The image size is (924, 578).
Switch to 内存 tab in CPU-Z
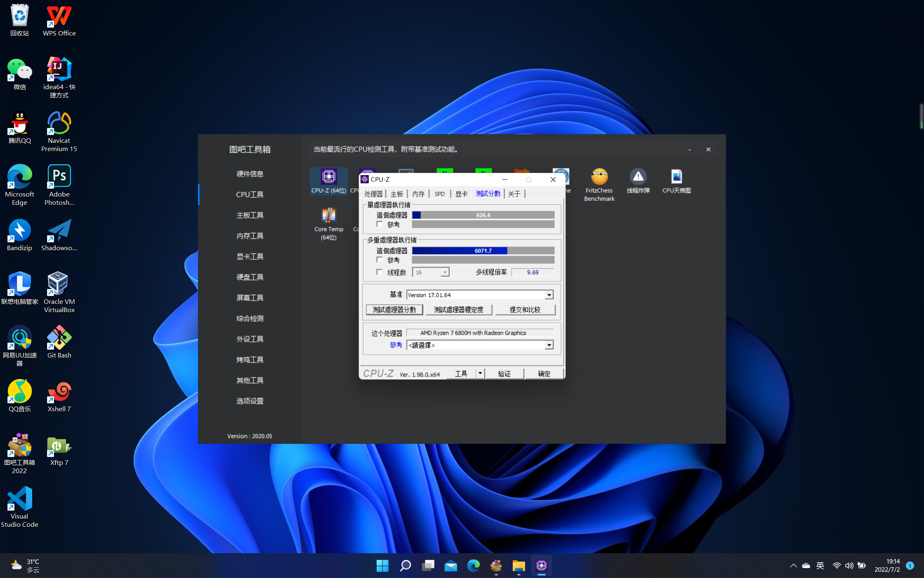[x=418, y=194]
